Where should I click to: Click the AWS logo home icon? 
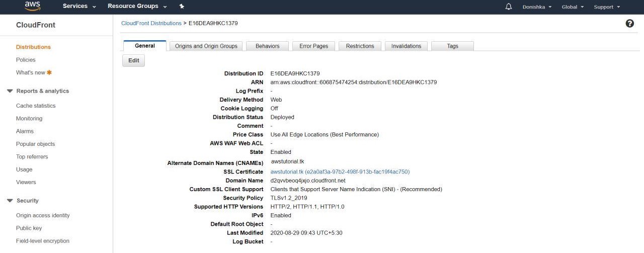33,6
